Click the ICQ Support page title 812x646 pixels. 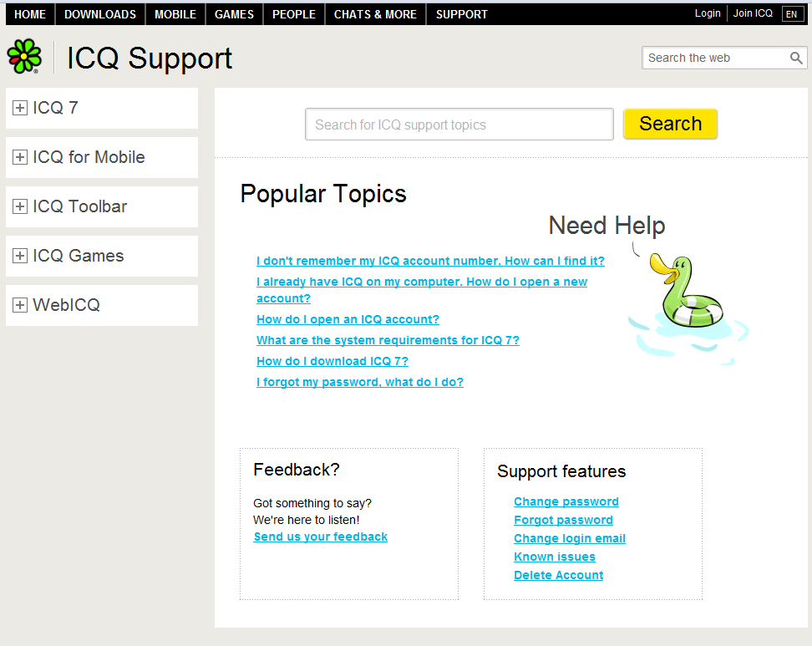pyautogui.click(x=150, y=58)
